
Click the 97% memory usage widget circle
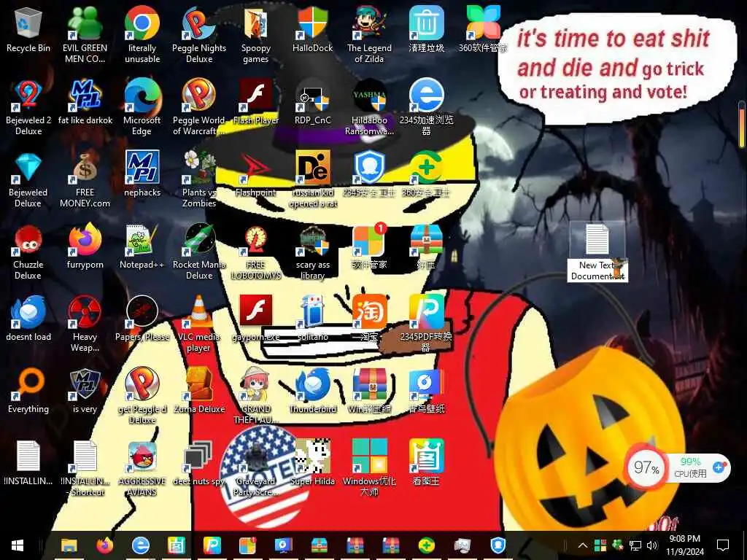646,468
